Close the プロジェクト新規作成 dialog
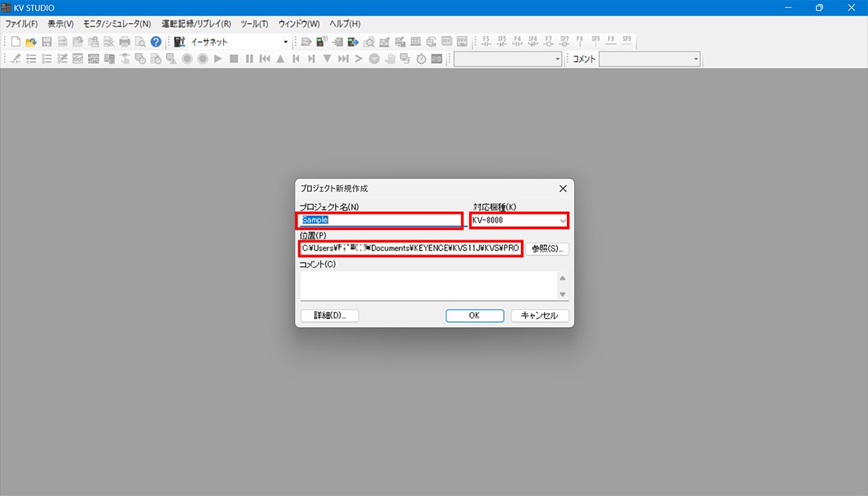Screen dimensions: 868x496 [x=563, y=189]
